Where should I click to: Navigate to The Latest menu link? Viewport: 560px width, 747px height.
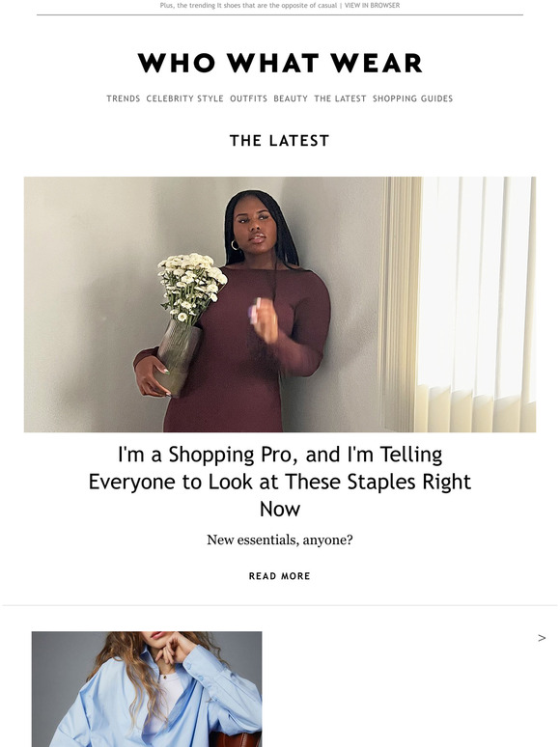point(340,98)
